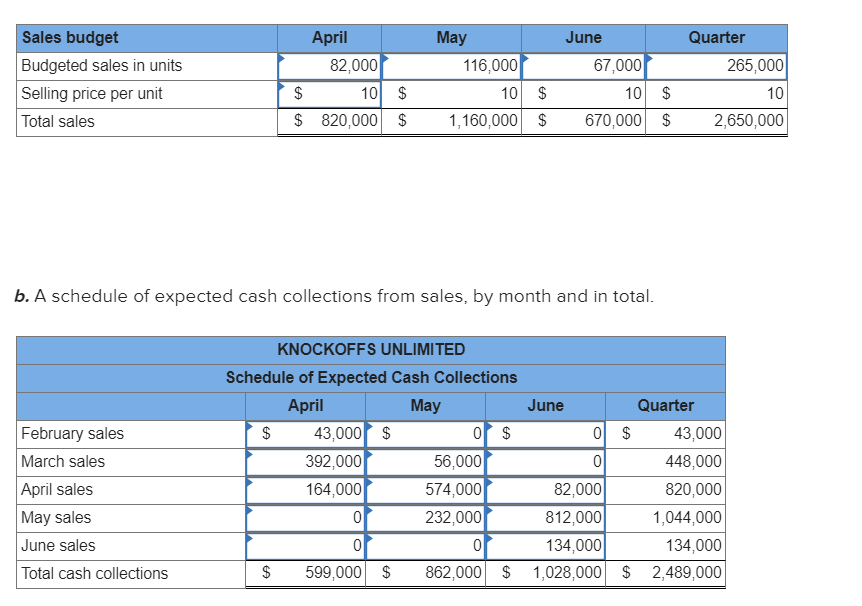Select March sales June cell
The height and width of the screenshot is (606, 862).
(x=545, y=462)
